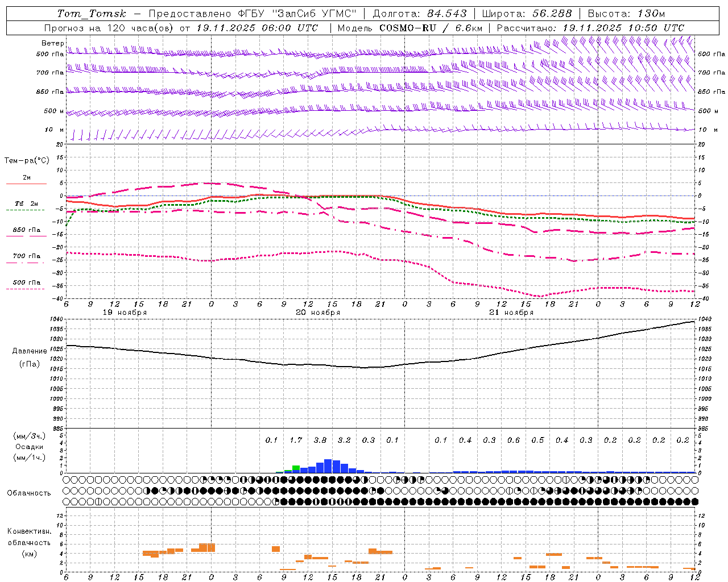Viewport: 728px width, 582px height.
Task: Click the right '700 гПа' wind level label
Action: [x=712, y=73]
